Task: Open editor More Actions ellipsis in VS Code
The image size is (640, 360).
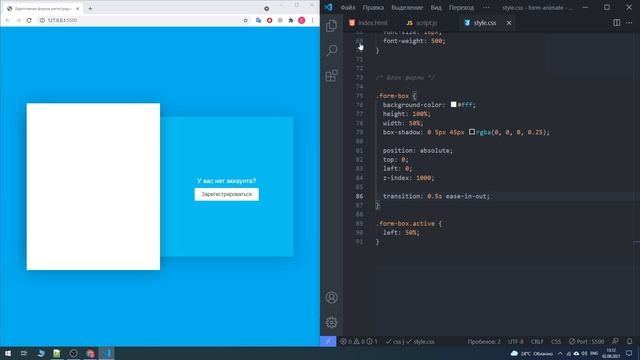Action: point(629,23)
